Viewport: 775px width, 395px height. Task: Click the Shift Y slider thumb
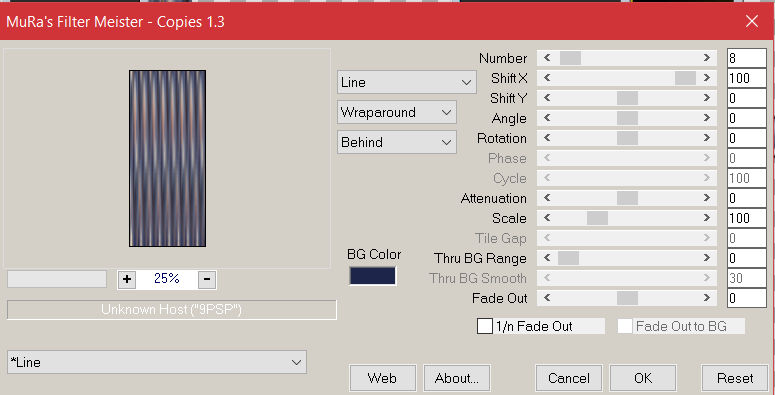(627, 98)
